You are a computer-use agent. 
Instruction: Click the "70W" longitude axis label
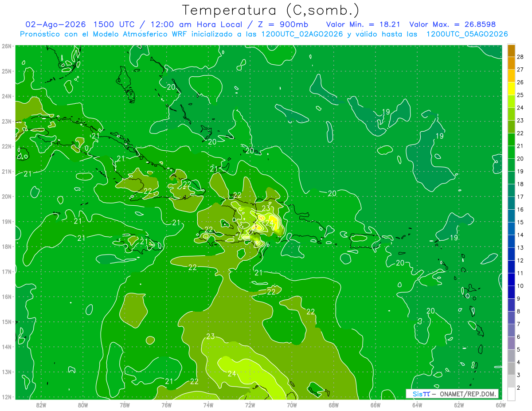point(292,405)
